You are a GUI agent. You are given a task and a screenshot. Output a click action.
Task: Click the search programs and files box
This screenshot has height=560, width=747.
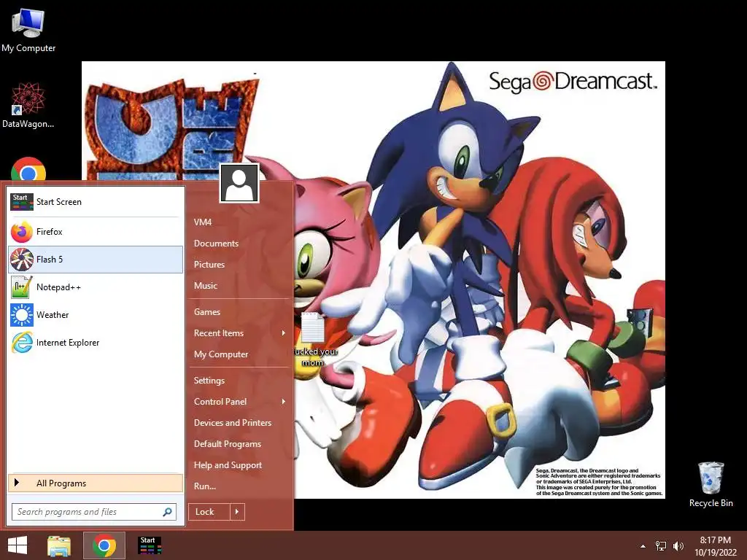coord(94,512)
